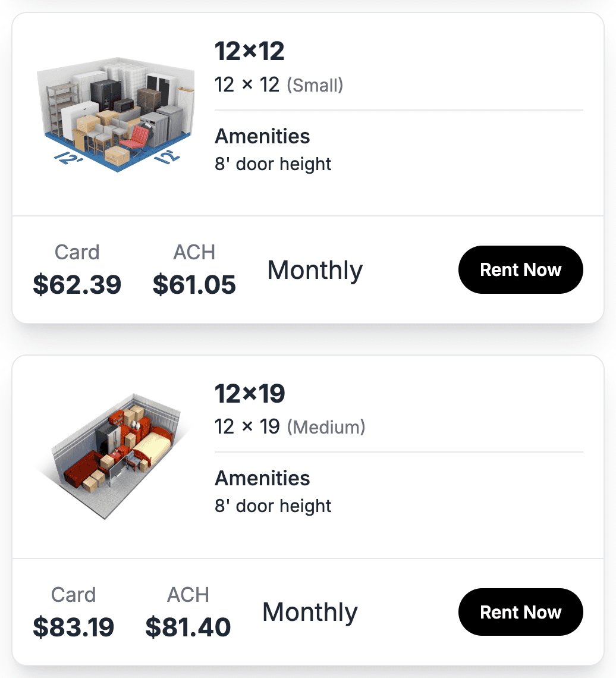Click the Card price $62.39
616x678 pixels.
coord(77,285)
